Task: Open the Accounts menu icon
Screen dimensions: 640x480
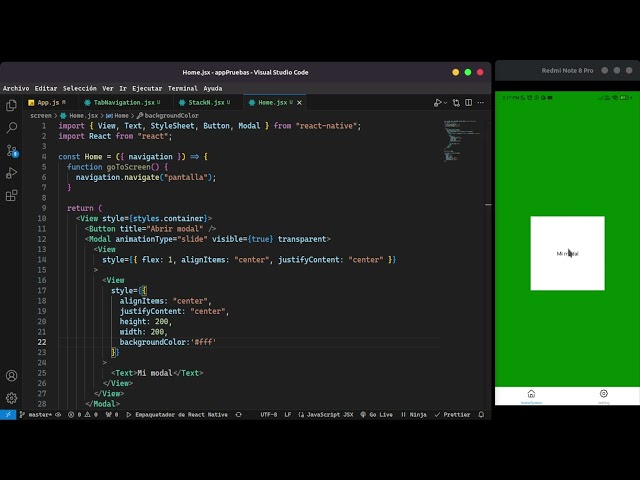Action: [11, 376]
